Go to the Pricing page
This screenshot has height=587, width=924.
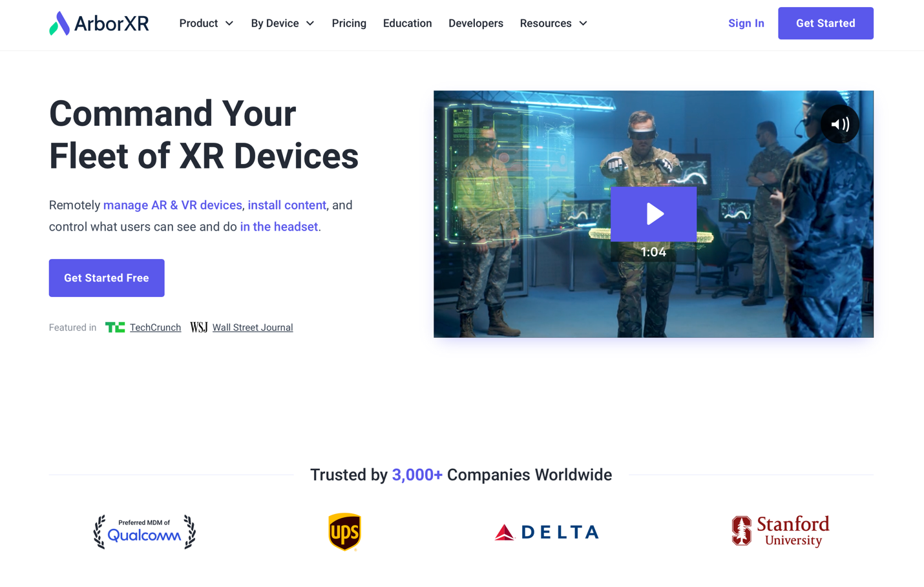point(349,23)
